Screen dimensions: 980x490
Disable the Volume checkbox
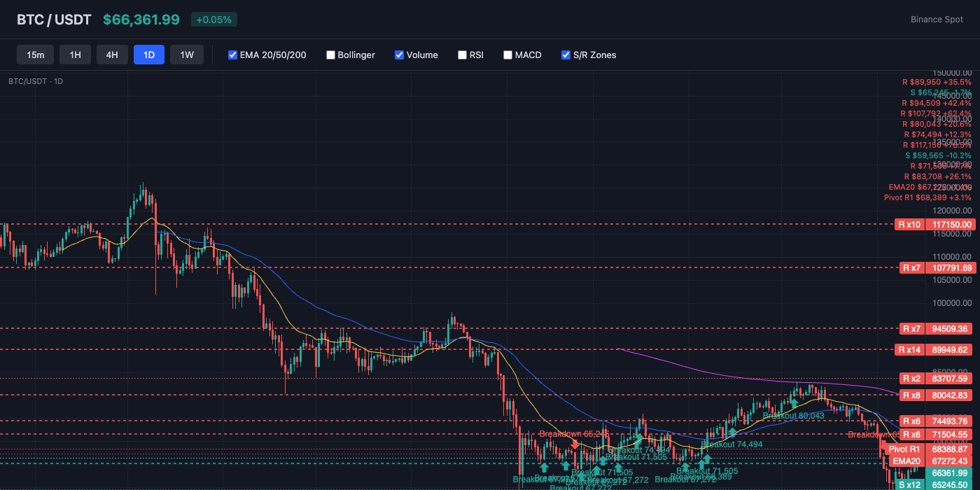pos(399,55)
